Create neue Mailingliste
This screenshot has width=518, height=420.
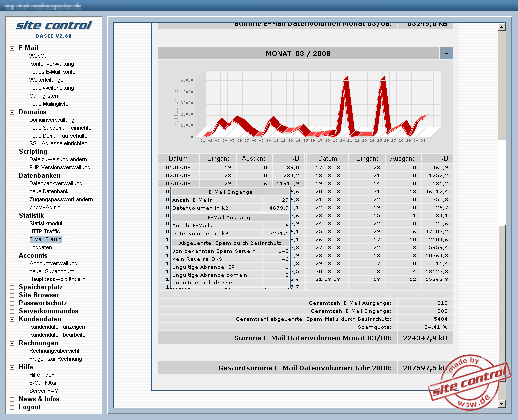point(49,104)
